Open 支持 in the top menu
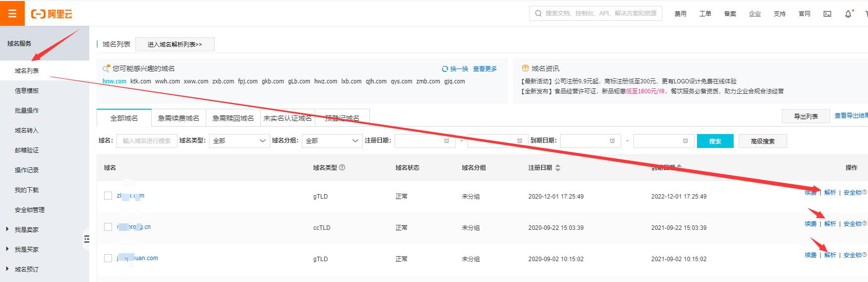Viewport: 868px width, 282px height. [779, 14]
